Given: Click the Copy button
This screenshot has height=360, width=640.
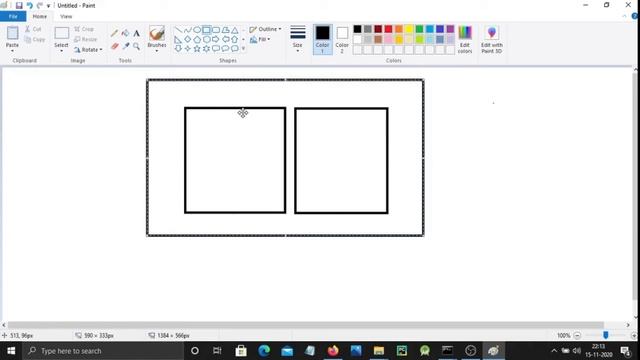Looking at the screenshot, I should pos(35,40).
